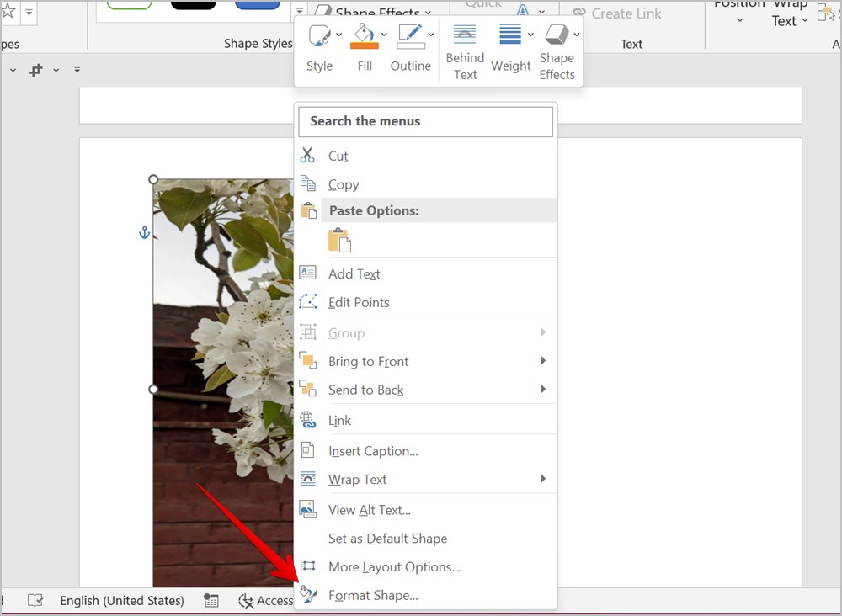Click the Outline pen icon
Image resolution: width=842 pixels, height=616 pixels.
coord(410,34)
